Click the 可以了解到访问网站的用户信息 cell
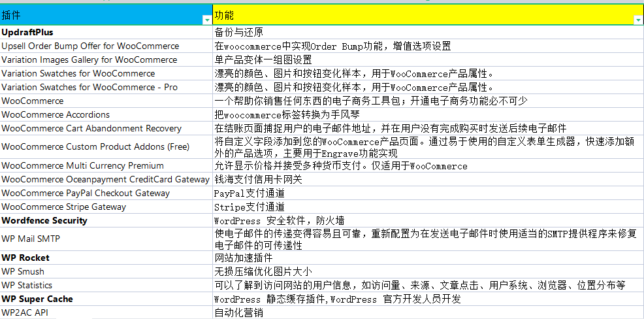644x319 pixels. 428,285
